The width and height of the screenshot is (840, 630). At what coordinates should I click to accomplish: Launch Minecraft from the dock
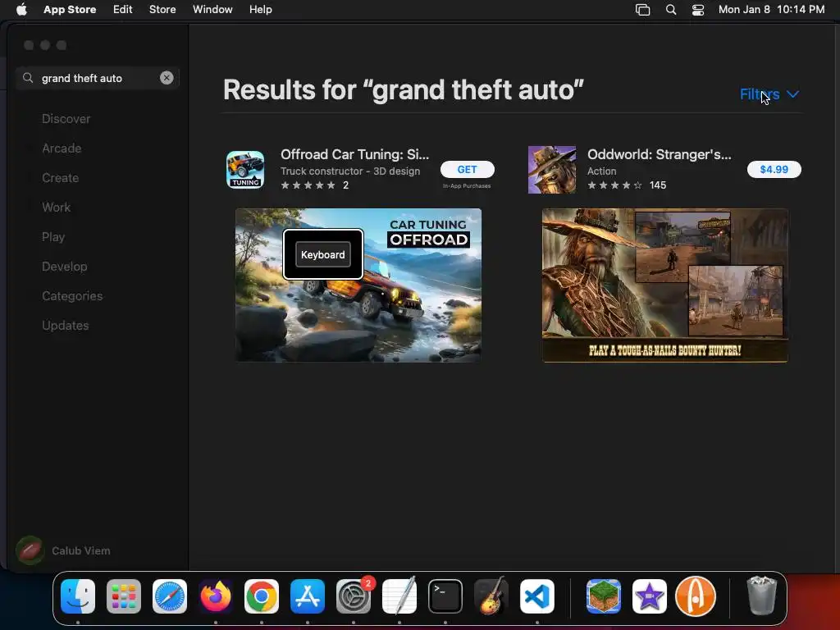click(x=604, y=596)
